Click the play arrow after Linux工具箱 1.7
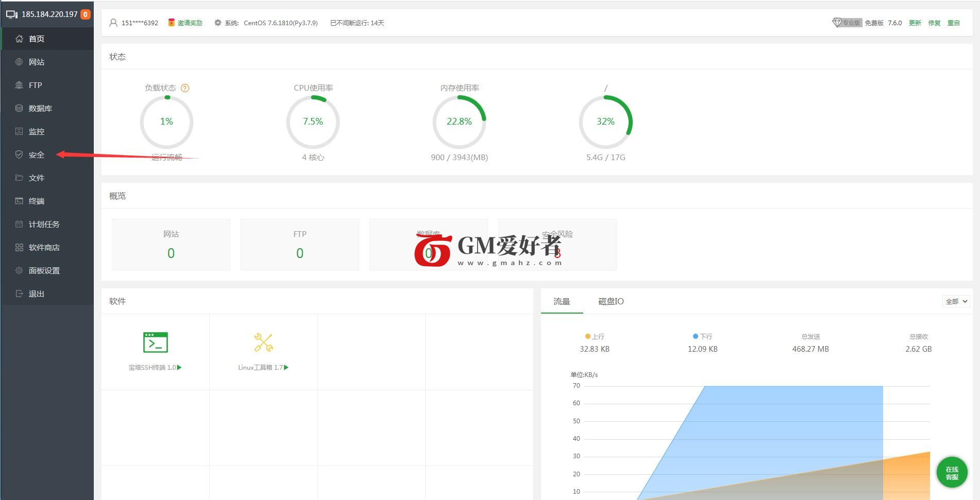Viewport: 980px width, 500px height. pyautogui.click(x=286, y=367)
